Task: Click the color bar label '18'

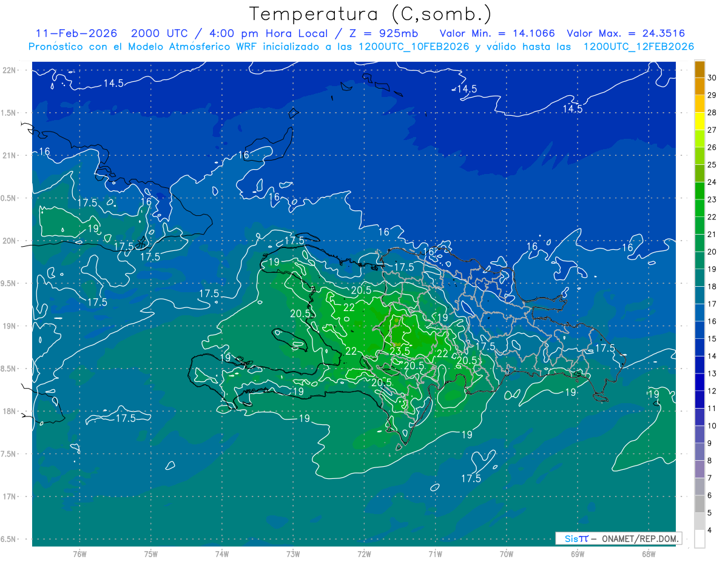Action: [x=713, y=286]
